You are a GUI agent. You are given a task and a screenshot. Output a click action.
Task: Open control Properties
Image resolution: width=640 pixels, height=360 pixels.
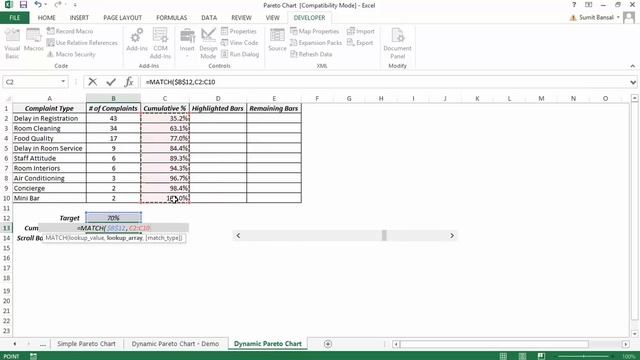click(x=239, y=31)
